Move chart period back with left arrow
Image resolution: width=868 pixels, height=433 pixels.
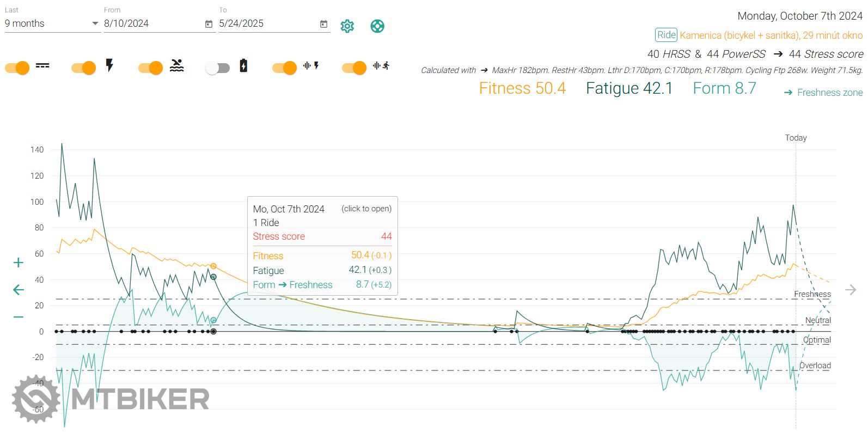[x=19, y=290]
